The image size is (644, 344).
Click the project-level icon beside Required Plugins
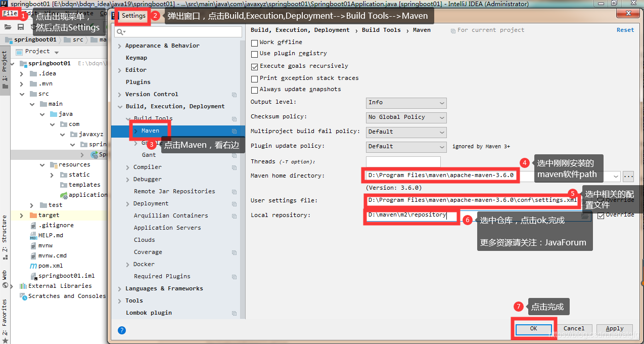(x=234, y=277)
